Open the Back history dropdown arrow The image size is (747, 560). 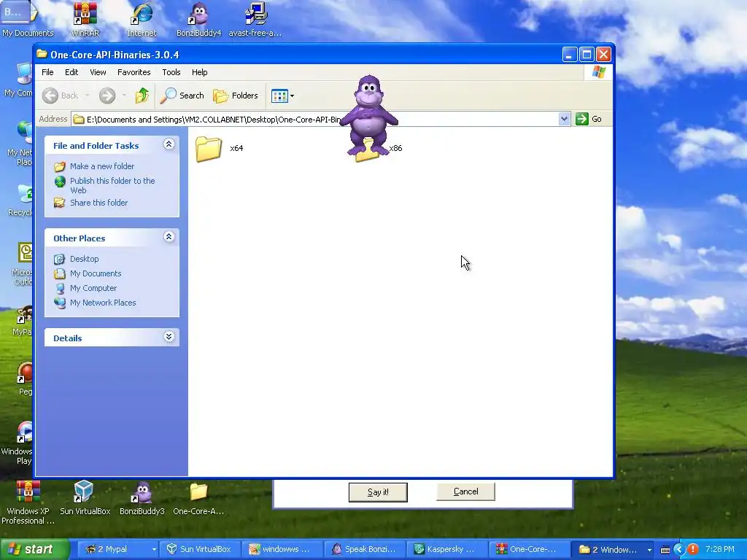88,96
